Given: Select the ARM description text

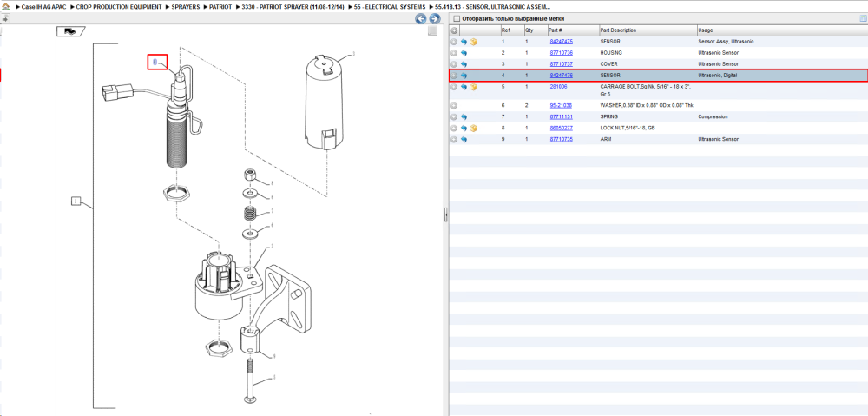Looking at the screenshot, I should (x=605, y=140).
